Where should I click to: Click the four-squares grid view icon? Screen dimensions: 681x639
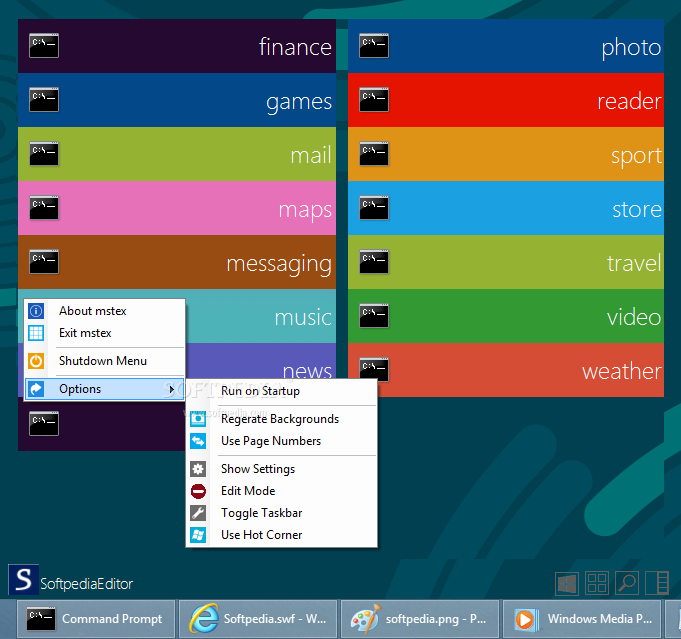click(597, 583)
